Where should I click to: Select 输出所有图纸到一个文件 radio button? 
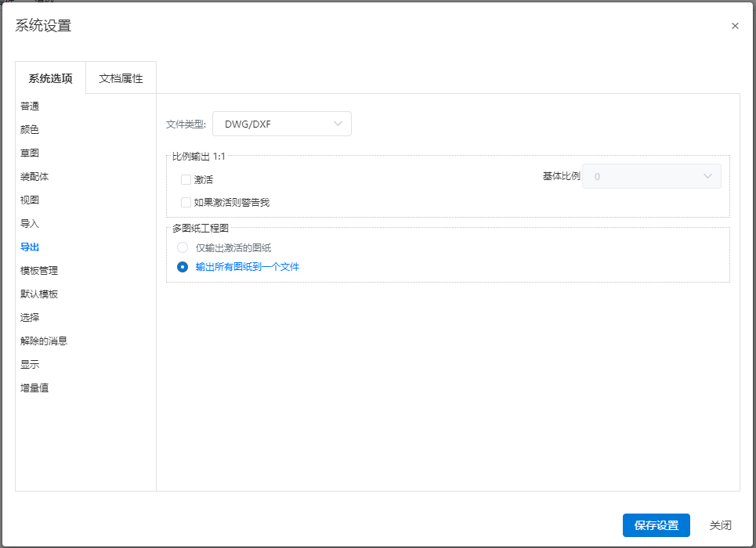(183, 267)
